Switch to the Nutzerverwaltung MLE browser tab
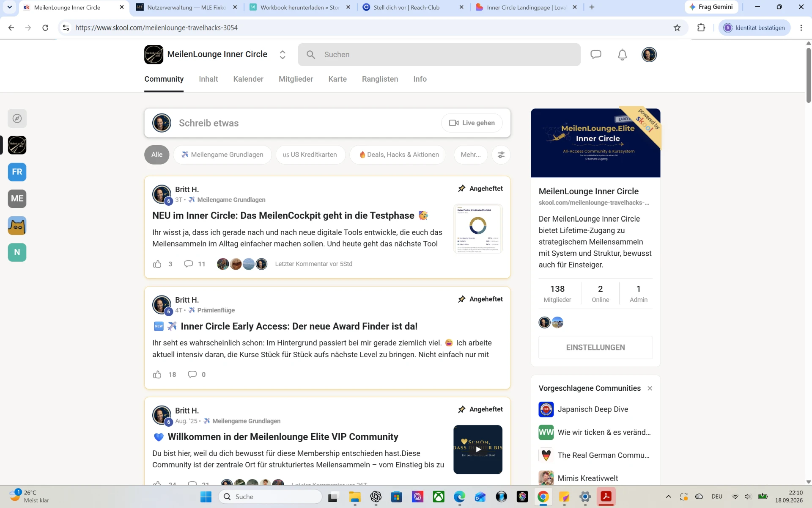This screenshot has width=812, height=508. pyautogui.click(x=187, y=7)
